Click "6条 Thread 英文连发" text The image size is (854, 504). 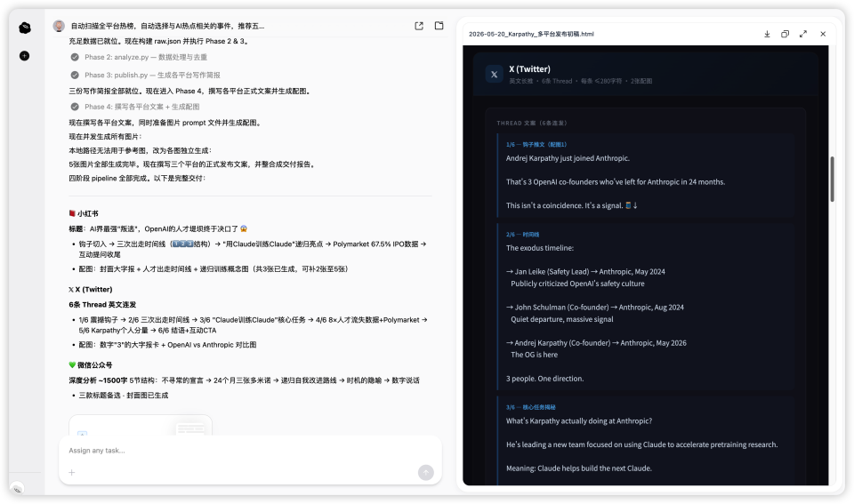pos(102,304)
